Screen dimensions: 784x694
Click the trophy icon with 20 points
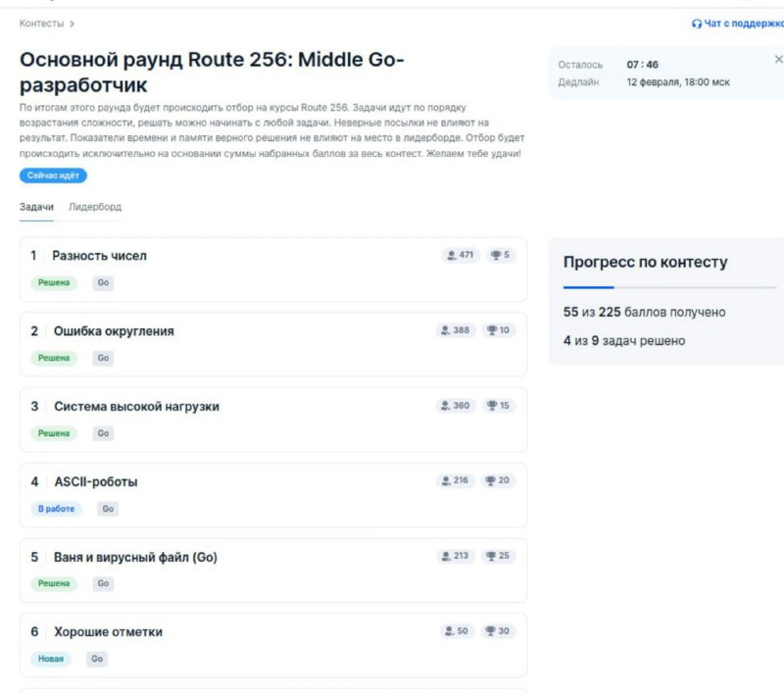(491, 481)
